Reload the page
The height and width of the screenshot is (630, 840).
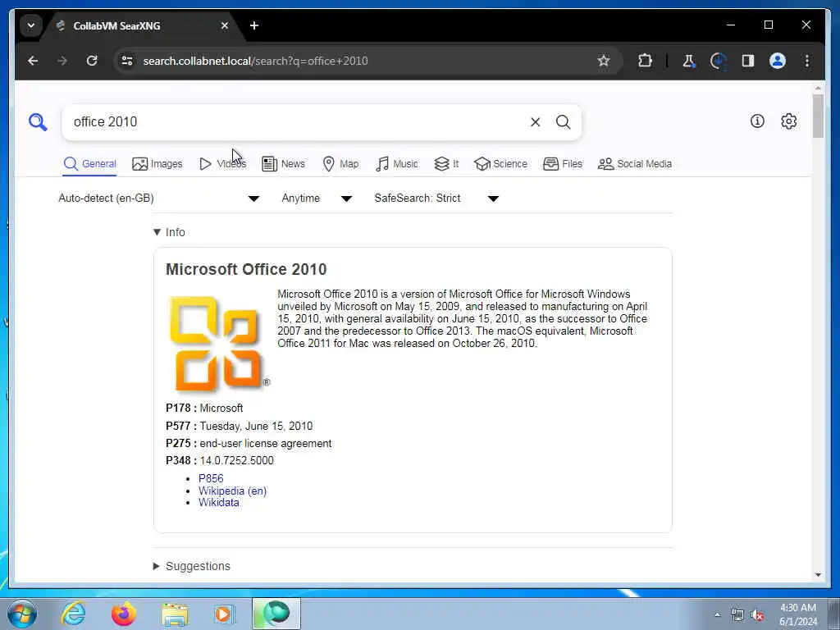(92, 61)
